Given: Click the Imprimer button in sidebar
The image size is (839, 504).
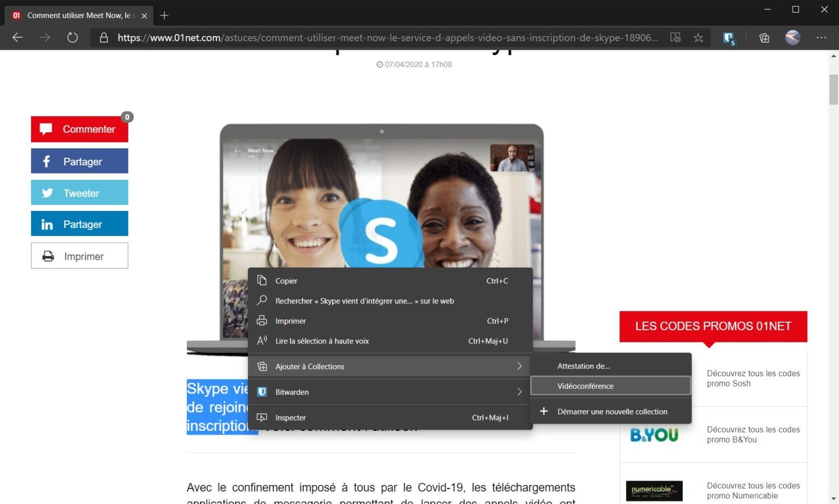Looking at the screenshot, I should pyautogui.click(x=80, y=256).
